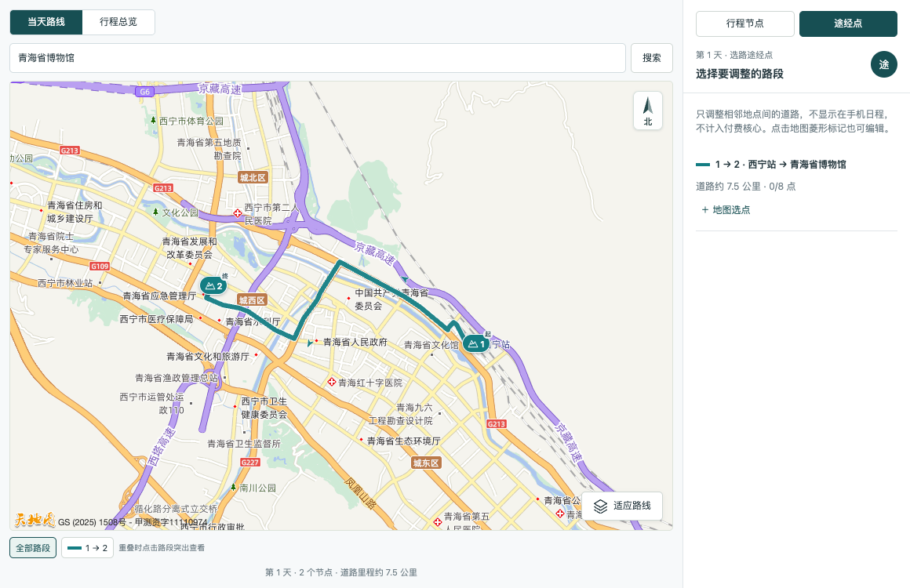Open the 行程节点 panel tab

click(x=745, y=24)
